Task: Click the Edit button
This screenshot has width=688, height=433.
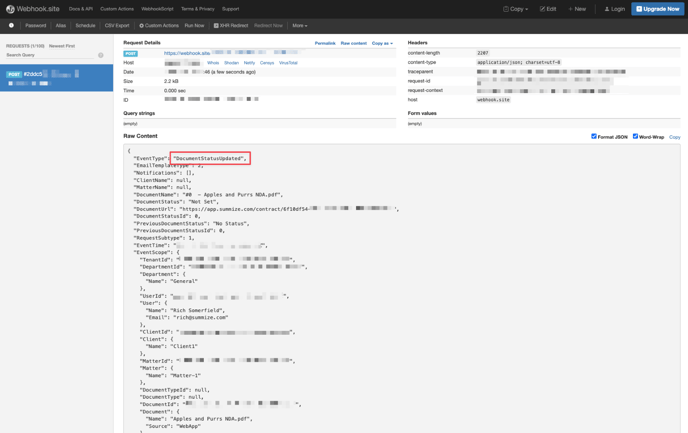Action: (x=548, y=9)
